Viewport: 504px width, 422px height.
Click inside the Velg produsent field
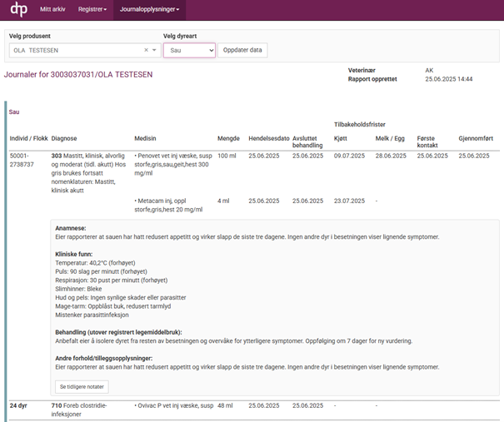pyautogui.click(x=75, y=50)
